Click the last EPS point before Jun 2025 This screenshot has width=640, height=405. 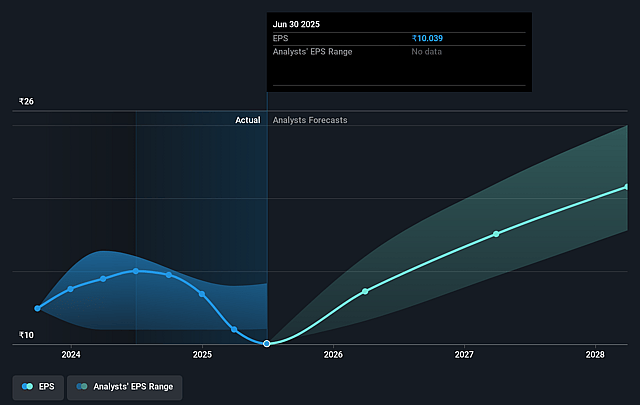tap(234, 329)
